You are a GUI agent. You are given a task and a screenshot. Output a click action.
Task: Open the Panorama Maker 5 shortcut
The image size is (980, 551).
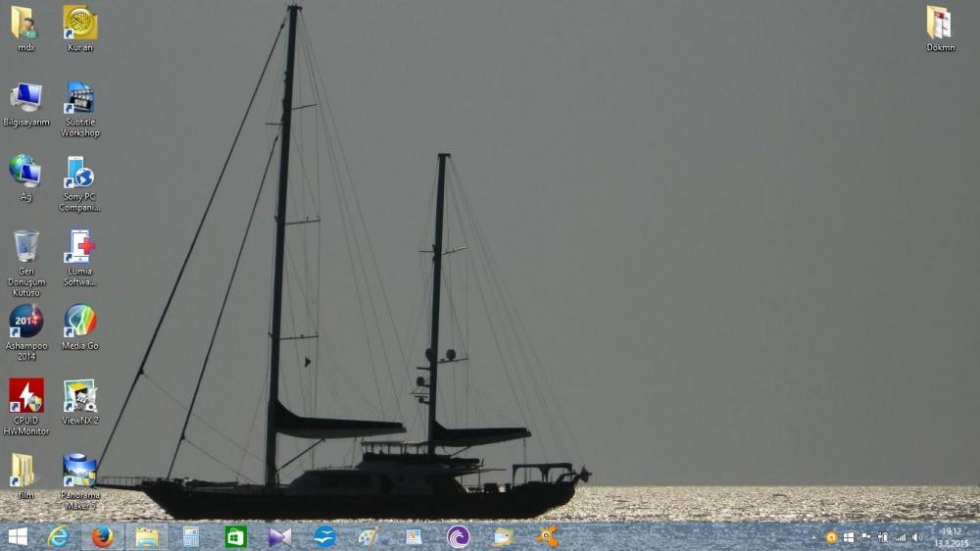79,471
